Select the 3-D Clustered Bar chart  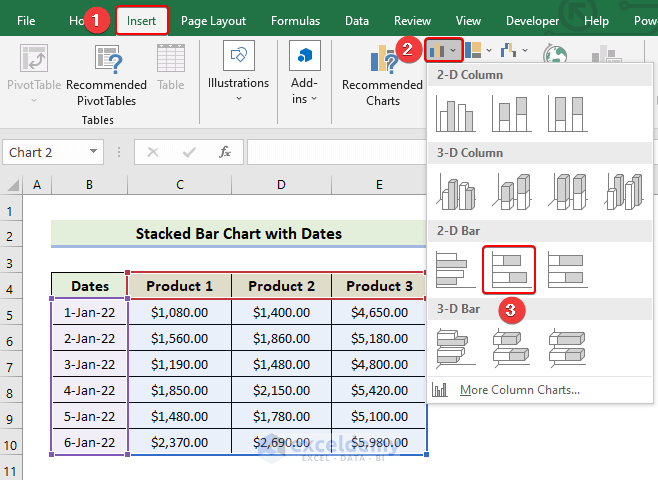(x=456, y=347)
